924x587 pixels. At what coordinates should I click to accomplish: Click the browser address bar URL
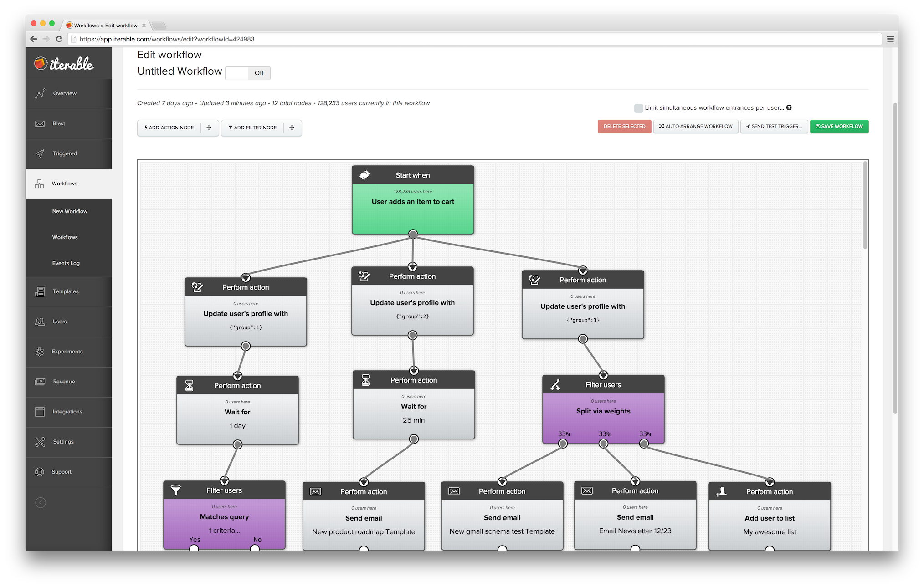click(167, 39)
